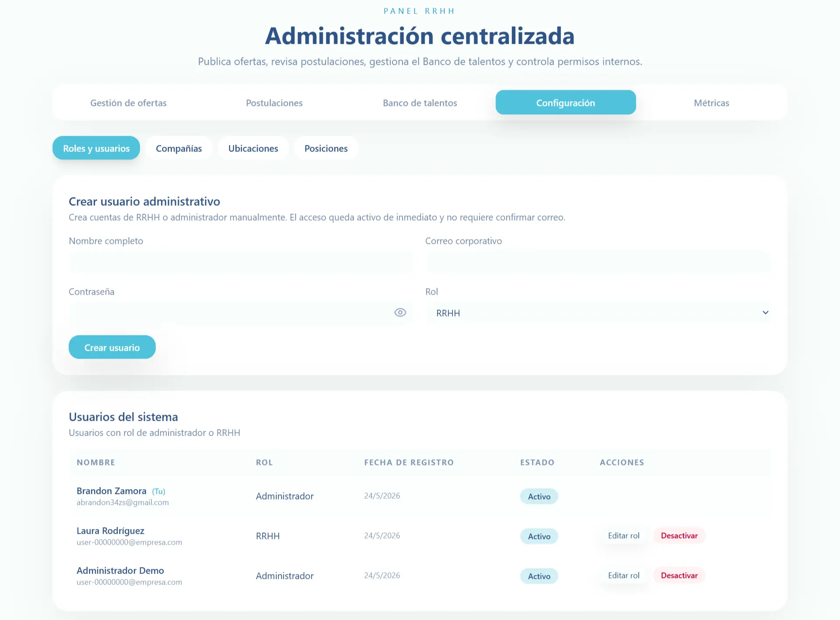840x620 pixels.
Task: Click registration date of Brandon Zamora
Action: [382, 496]
